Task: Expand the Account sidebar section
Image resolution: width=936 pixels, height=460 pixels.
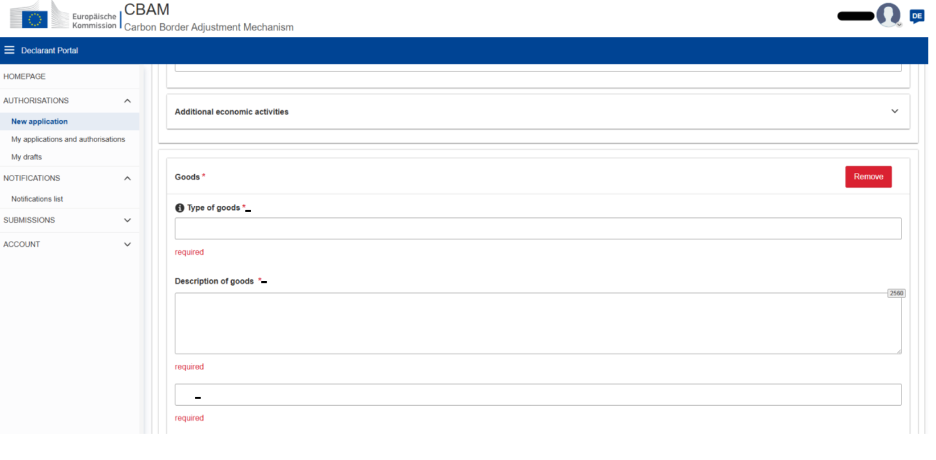Action: click(127, 244)
